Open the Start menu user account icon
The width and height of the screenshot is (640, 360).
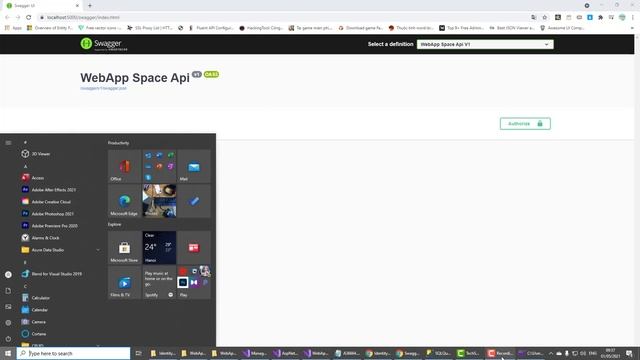[x=8, y=275]
